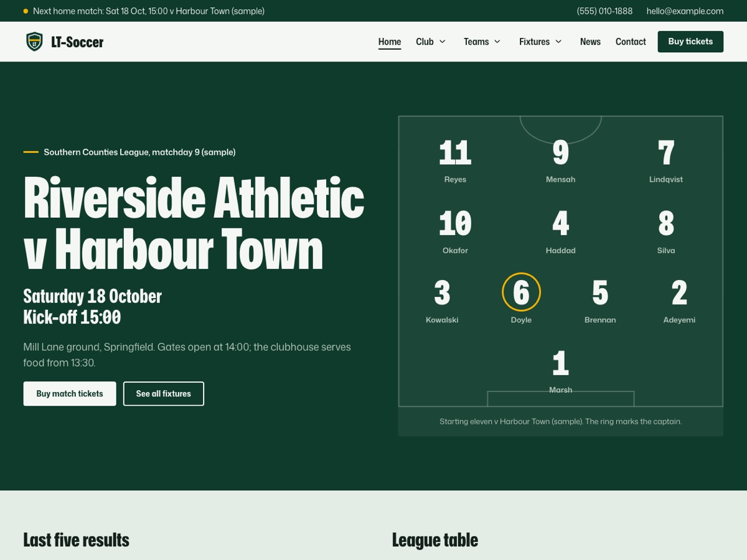
Task: Click the League table heading
Action: pos(435,539)
